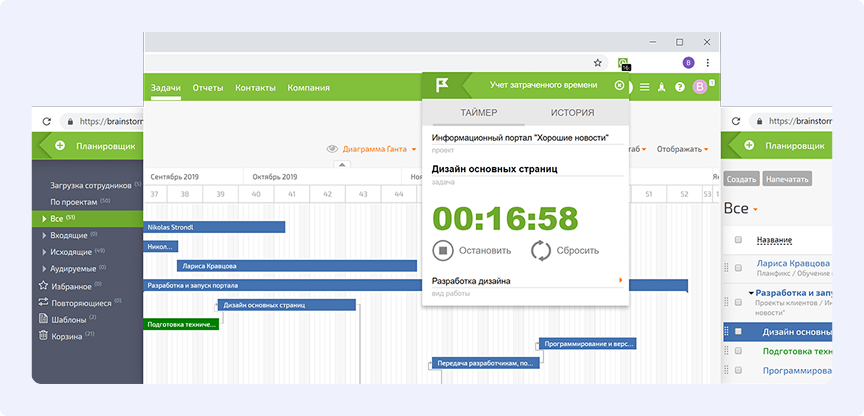This screenshot has height=416, width=864.
Task: Bookmark page with the star icon
Action: pyautogui.click(x=598, y=62)
